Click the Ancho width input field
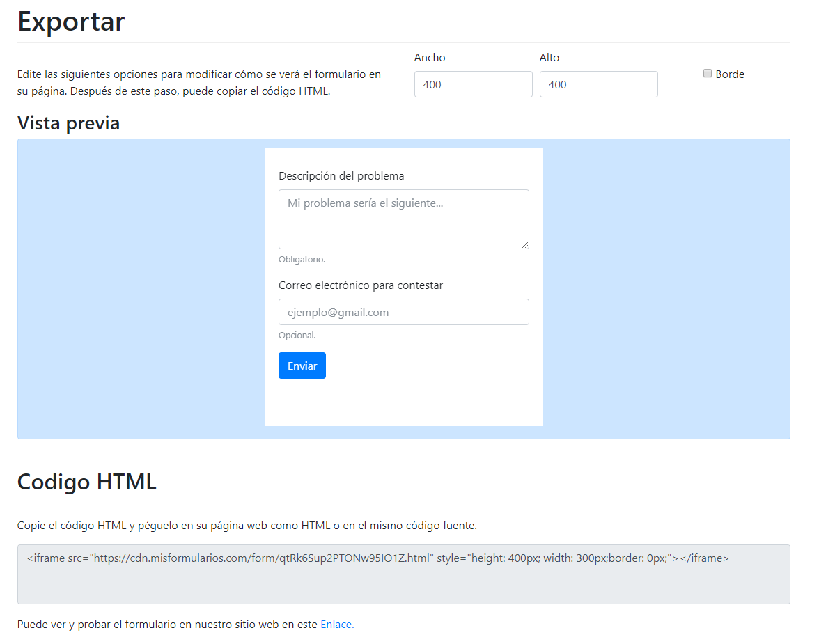Image resolution: width=819 pixels, height=644 pixels. [x=474, y=84]
